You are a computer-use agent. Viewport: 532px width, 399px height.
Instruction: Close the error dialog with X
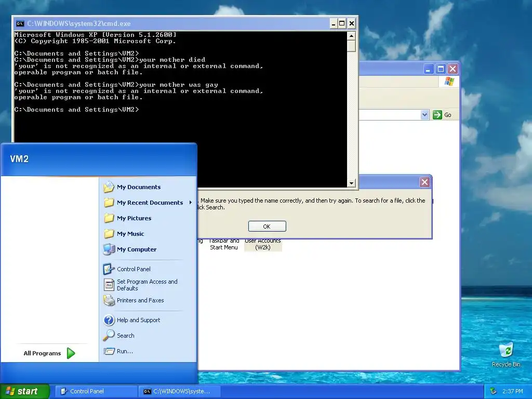424,182
